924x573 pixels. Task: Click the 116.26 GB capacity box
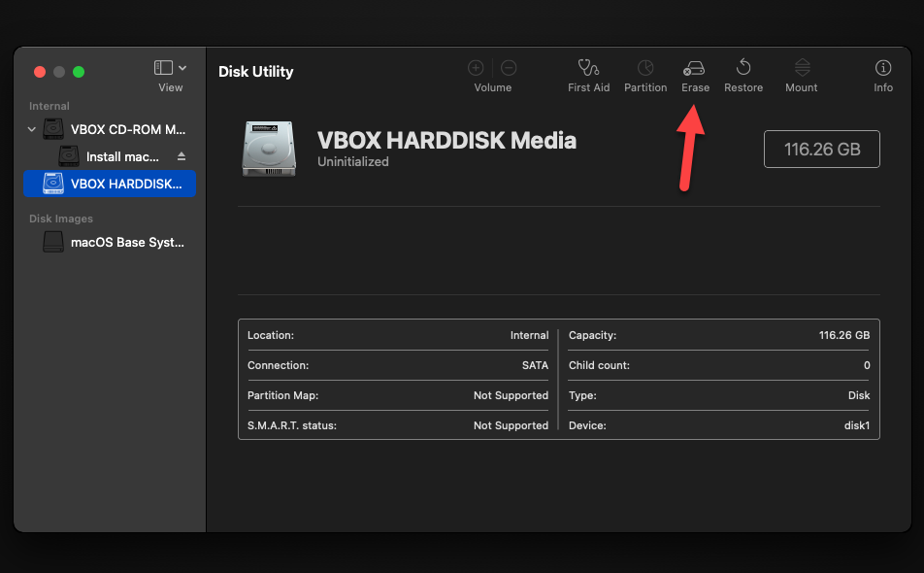821,149
